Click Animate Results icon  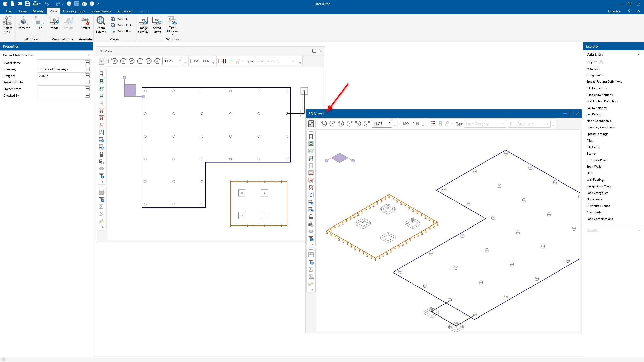point(85,21)
